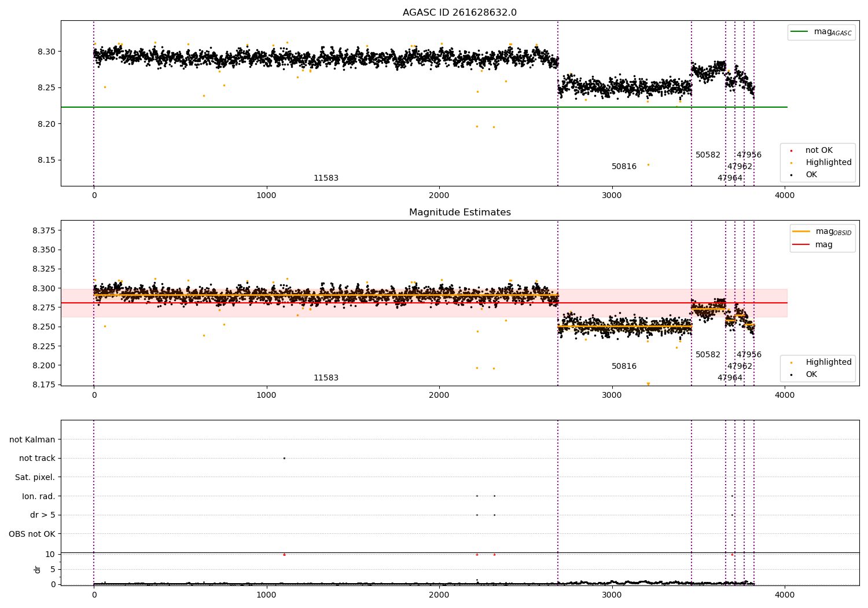Screen dimensions: 868x608
Task: Click the 8.300 y-axis tick in middle plot
Action: pos(44,288)
